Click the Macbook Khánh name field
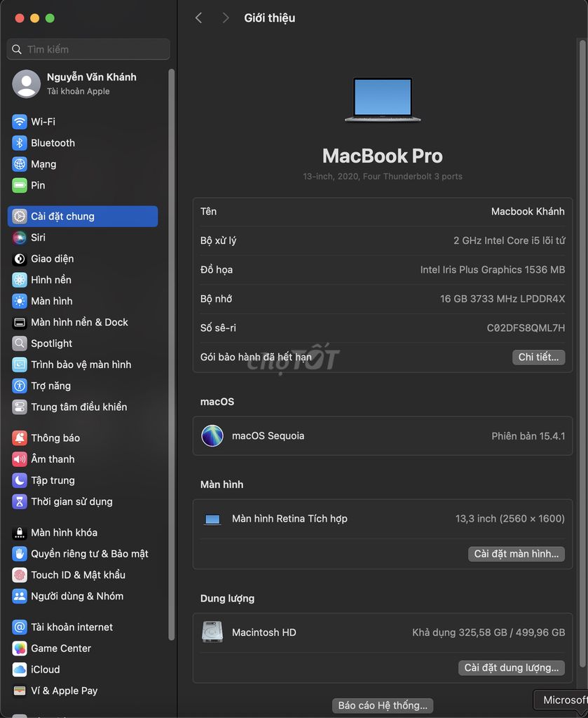 (x=528, y=212)
